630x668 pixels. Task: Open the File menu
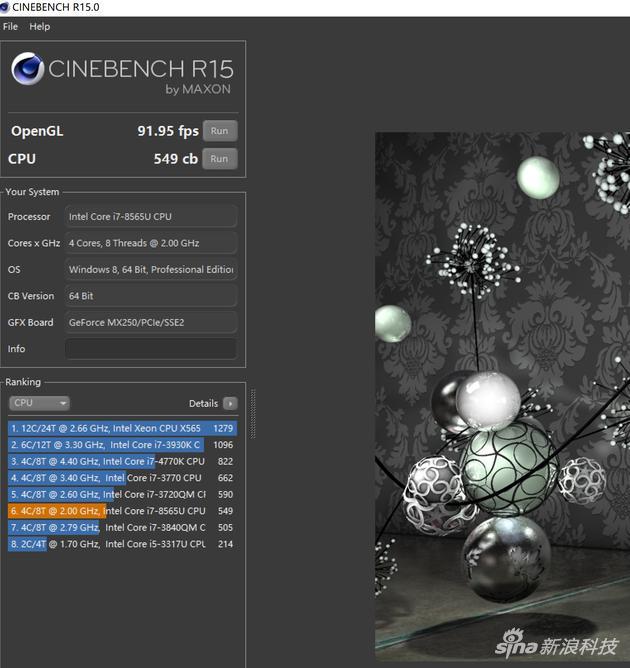(x=10, y=26)
